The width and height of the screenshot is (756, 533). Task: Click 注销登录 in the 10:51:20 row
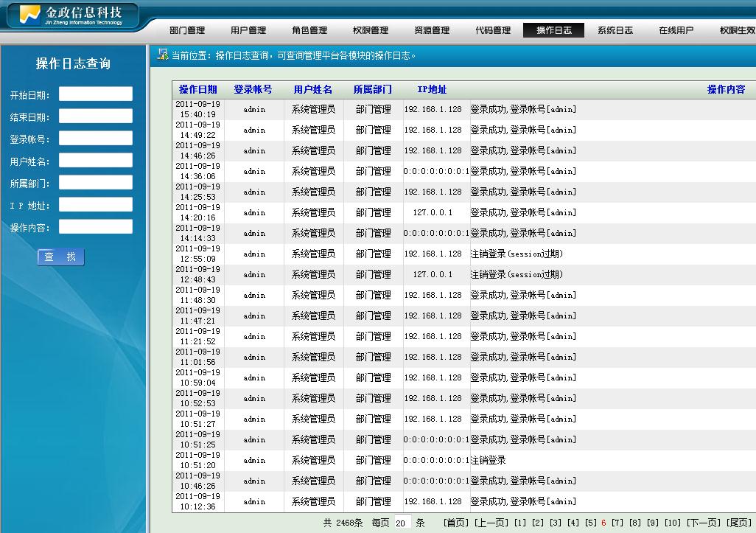coord(488,460)
